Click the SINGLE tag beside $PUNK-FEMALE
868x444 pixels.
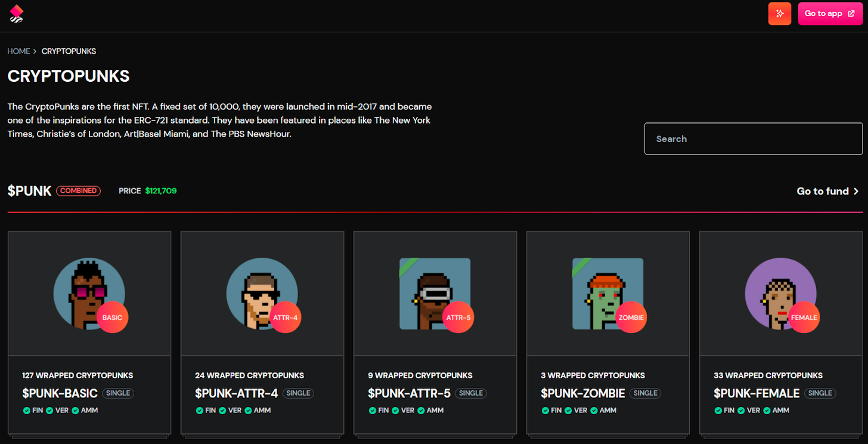click(820, 393)
